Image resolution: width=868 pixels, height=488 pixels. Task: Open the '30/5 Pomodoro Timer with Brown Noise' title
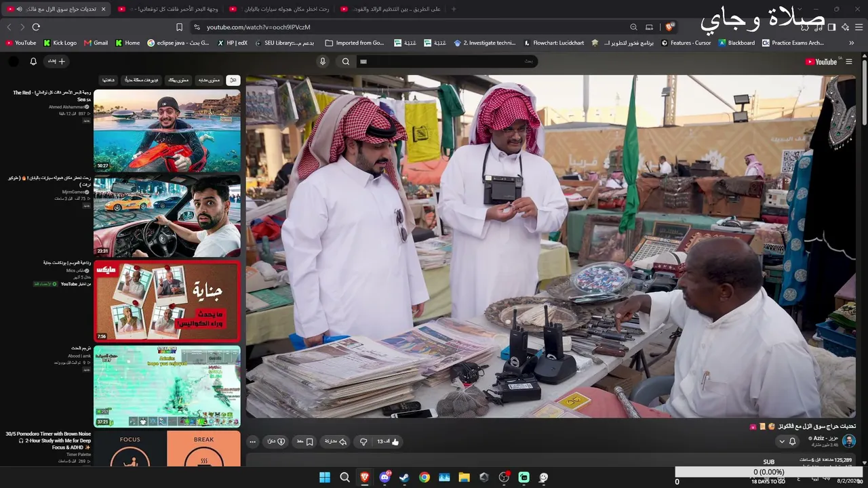[48, 441]
